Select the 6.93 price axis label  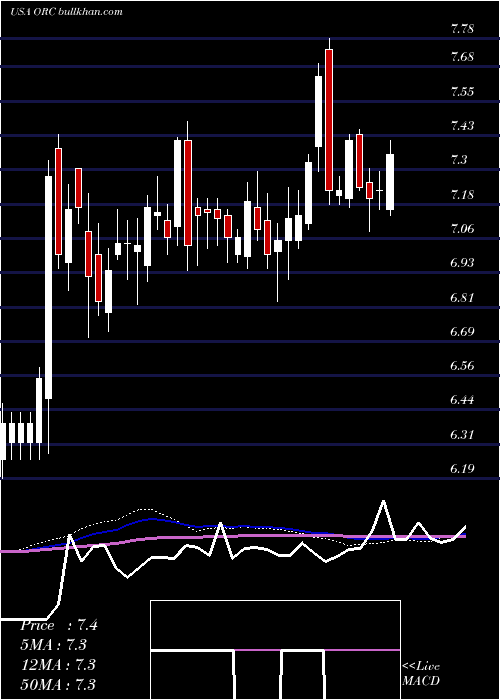[x=462, y=262]
